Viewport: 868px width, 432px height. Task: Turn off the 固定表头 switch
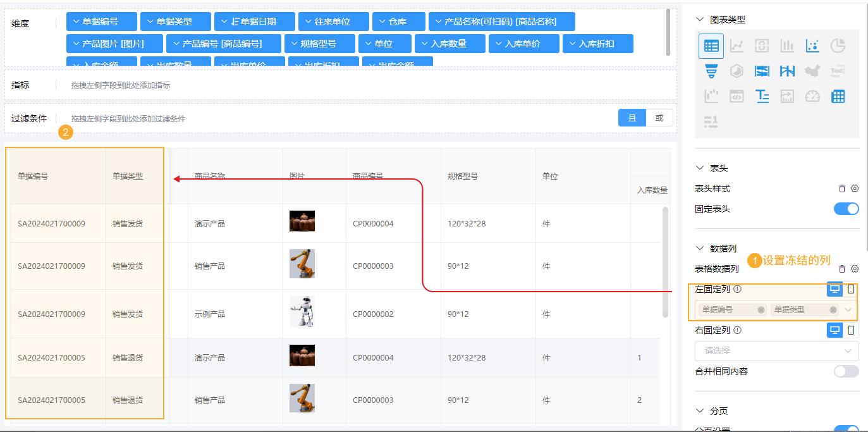tap(846, 209)
